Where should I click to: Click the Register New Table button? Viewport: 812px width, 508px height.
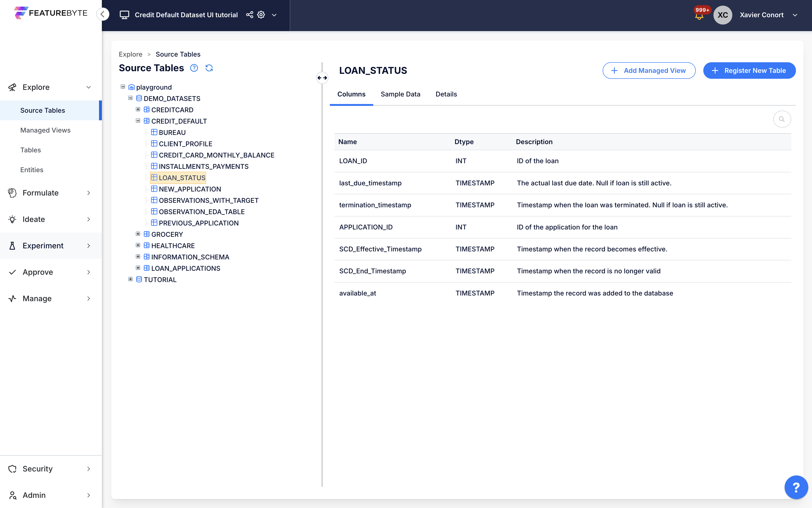(749, 71)
